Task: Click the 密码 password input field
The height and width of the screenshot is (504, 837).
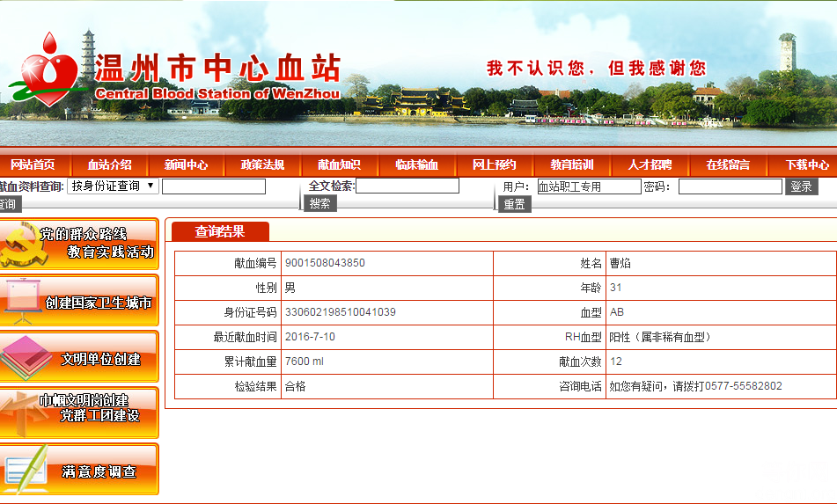Action: 730,186
